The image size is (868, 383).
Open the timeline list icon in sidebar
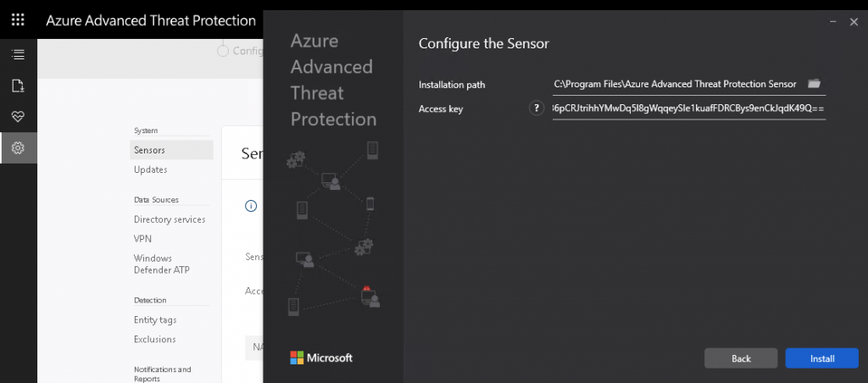(x=18, y=54)
